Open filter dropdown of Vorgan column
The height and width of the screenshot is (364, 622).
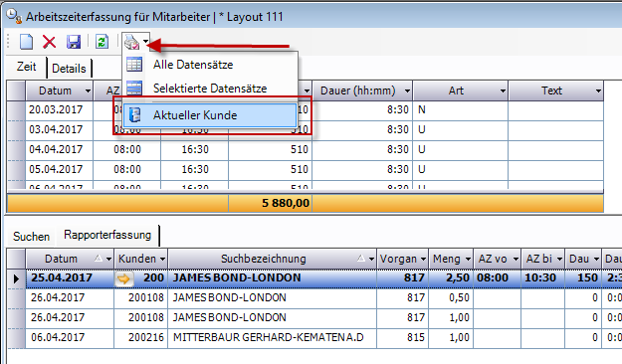[x=423, y=260]
